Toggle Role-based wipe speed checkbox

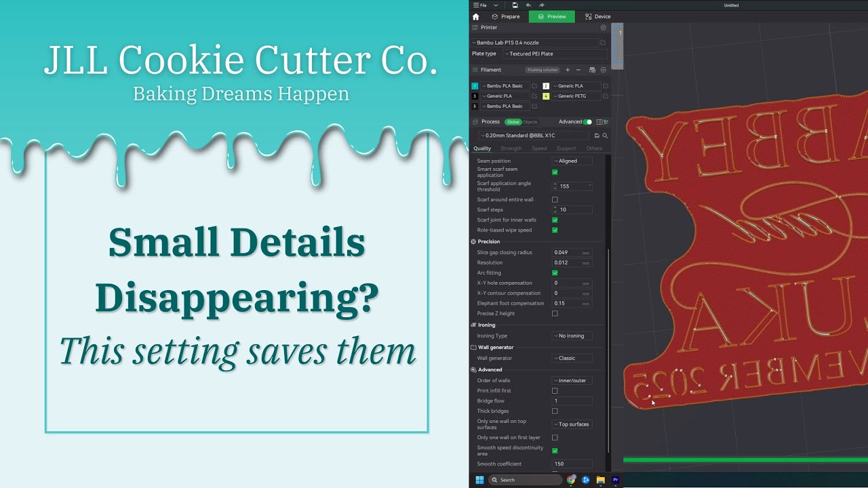click(555, 230)
